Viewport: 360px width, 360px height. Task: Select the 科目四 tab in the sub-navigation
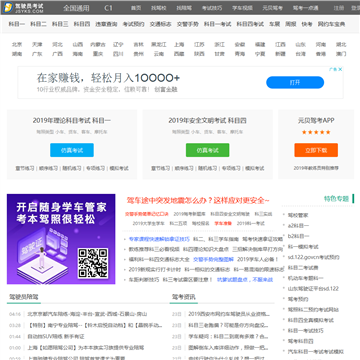[x=82, y=24]
